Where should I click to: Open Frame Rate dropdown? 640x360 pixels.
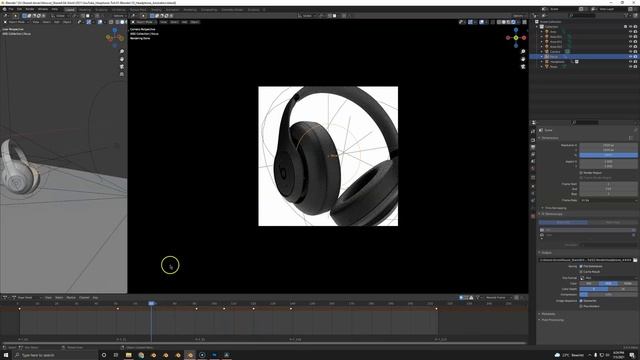[x=608, y=200]
